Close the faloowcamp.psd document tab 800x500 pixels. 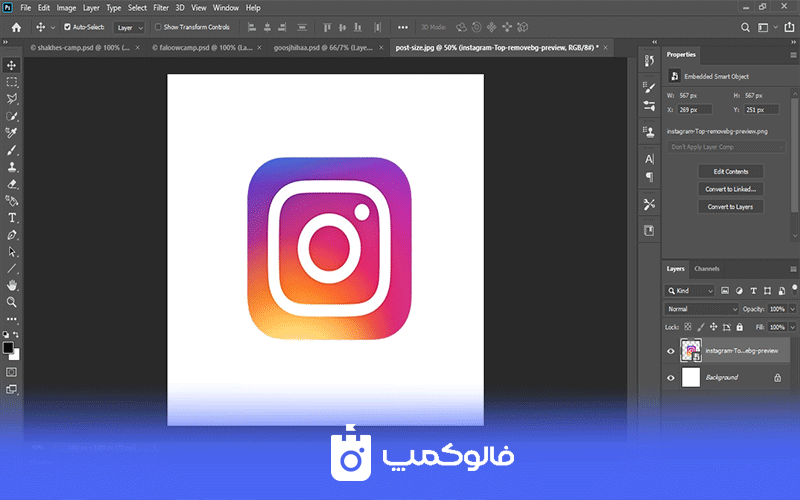[x=259, y=47]
